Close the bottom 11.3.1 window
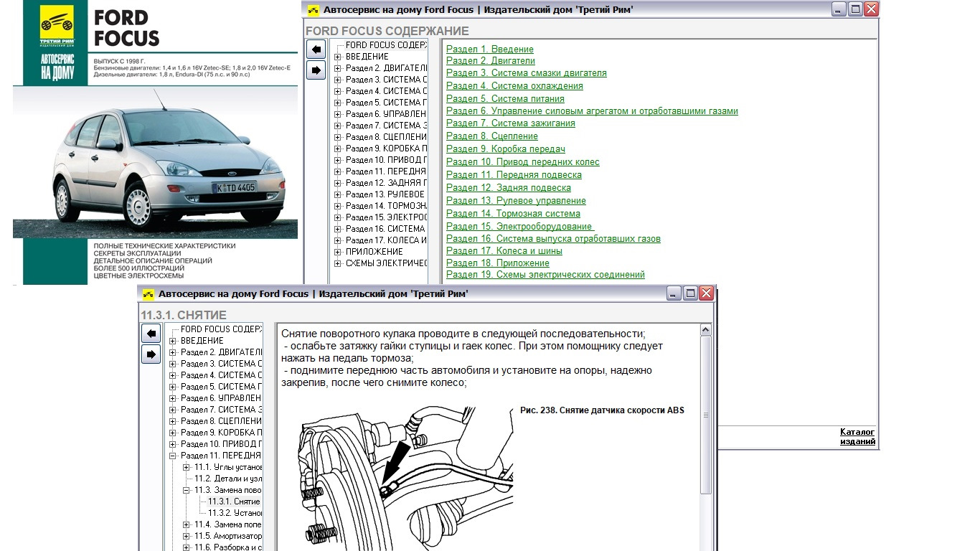 [707, 293]
